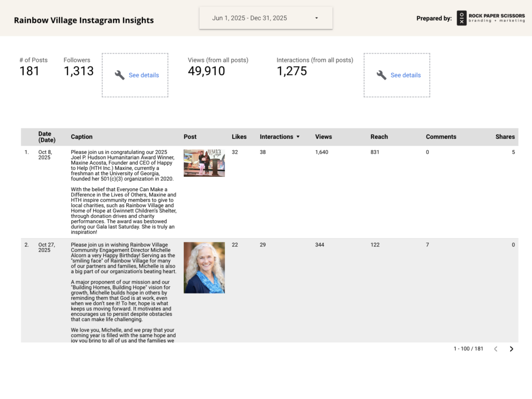The image size is (532, 399).
Task: Open the date range dropdown
Action: (x=265, y=18)
